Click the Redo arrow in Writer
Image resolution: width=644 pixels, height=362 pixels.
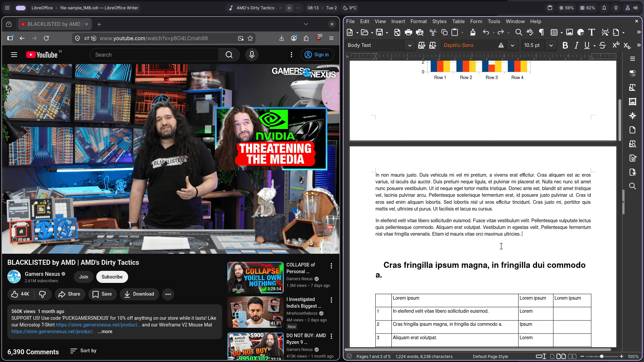point(501,32)
